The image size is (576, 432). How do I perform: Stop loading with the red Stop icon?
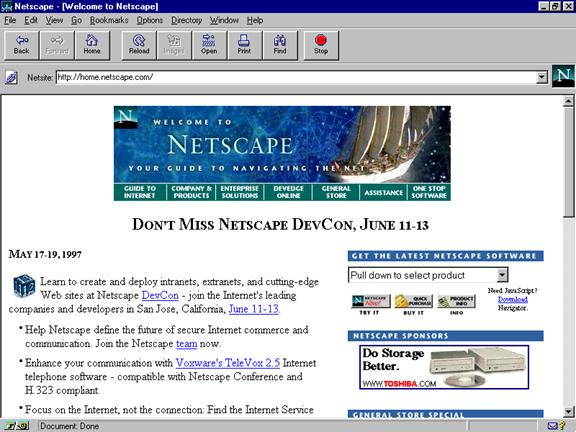(x=321, y=45)
